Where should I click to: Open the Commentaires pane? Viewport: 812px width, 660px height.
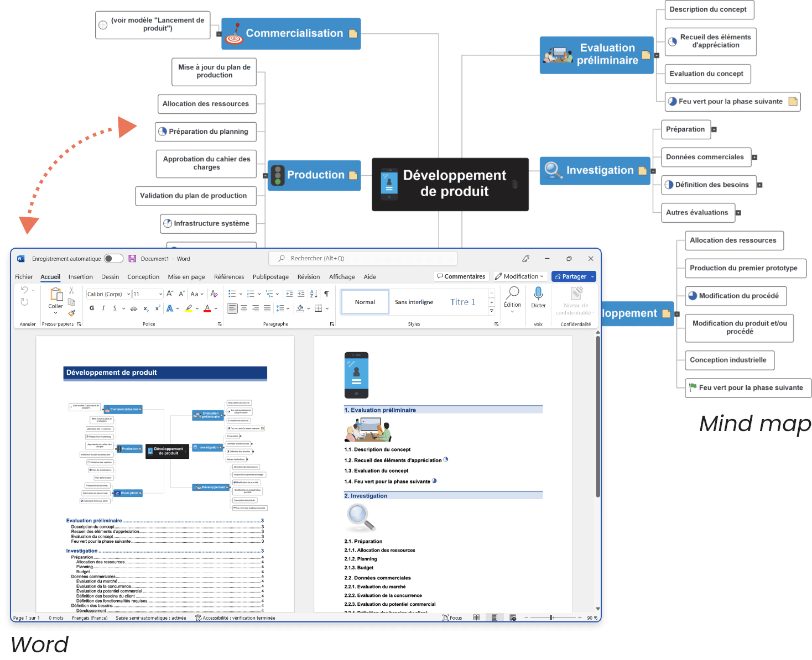coord(461,276)
